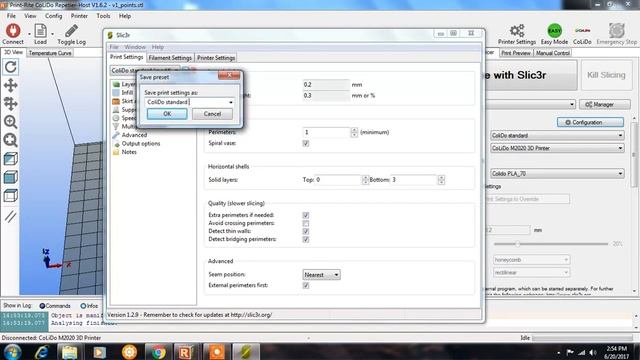Image resolution: width=640 pixels, height=360 pixels.
Task: Toggle Log pencil icon
Action: (71, 31)
